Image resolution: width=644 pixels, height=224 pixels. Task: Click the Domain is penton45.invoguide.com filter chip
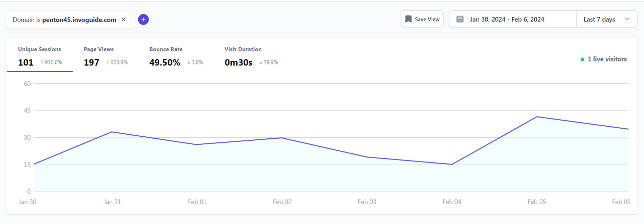click(64, 20)
